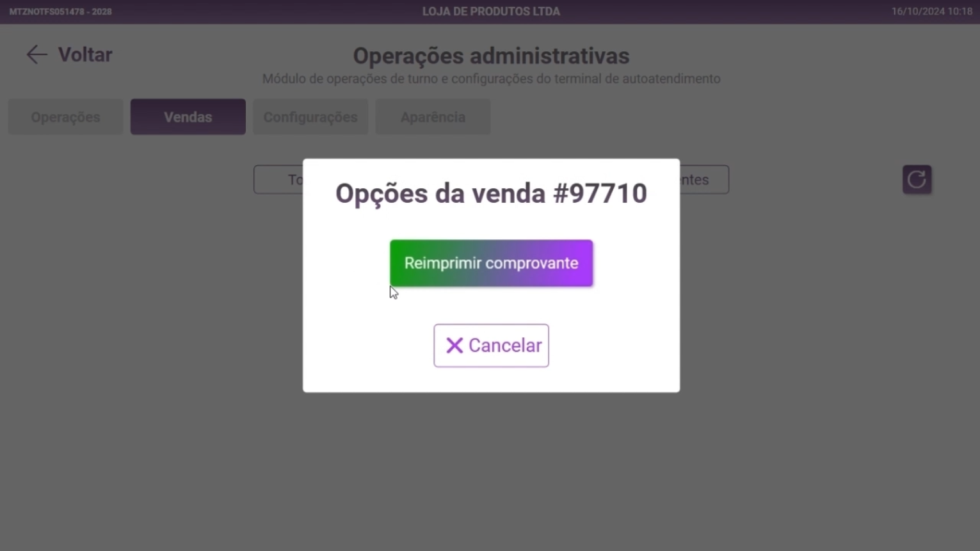The width and height of the screenshot is (980, 551).
Task: Select the Vendas tab
Action: 188,117
